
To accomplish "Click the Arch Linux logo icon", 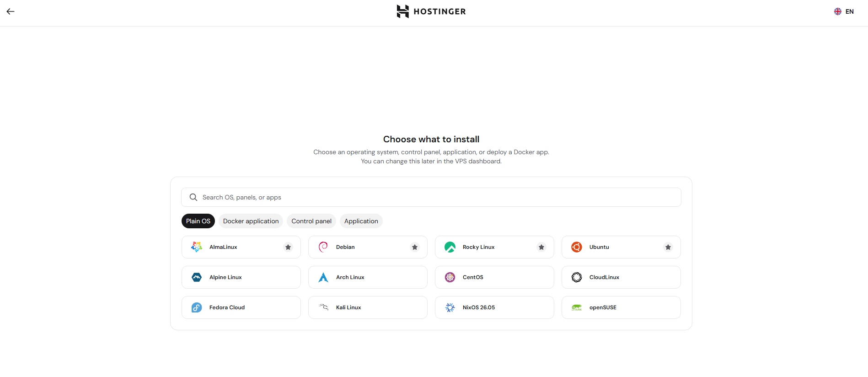I will [x=323, y=277].
